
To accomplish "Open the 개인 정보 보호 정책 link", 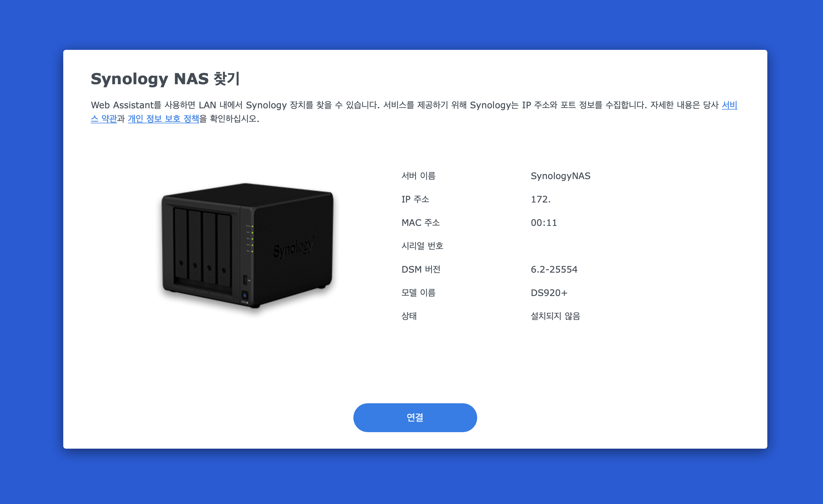I will 163,119.
